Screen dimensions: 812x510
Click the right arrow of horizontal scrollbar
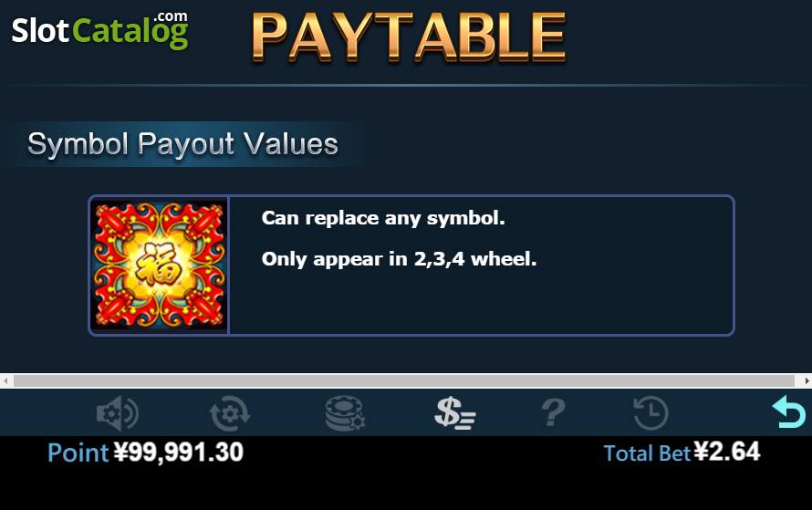[x=807, y=381]
